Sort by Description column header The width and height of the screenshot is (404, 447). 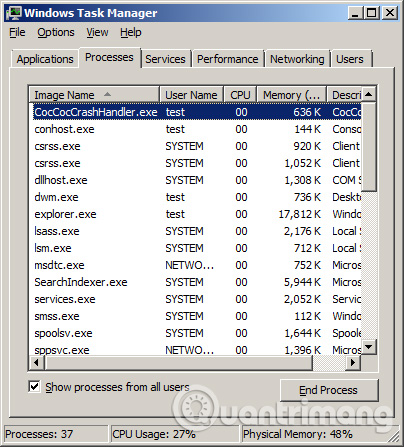pos(344,95)
